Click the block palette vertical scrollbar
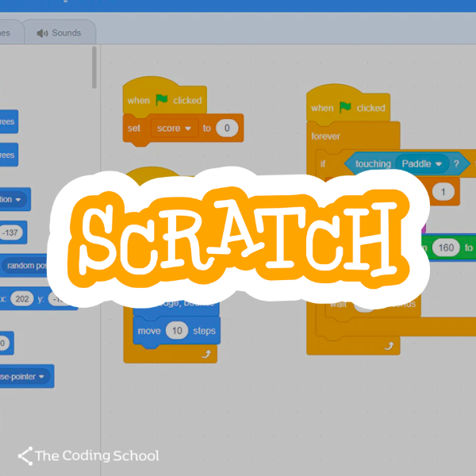The width and height of the screenshot is (476, 476). [94, 67]
